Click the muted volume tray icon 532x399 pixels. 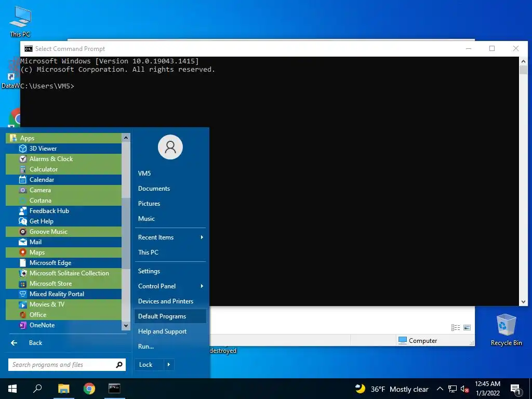pyautogui.click(x=465, y=389)
